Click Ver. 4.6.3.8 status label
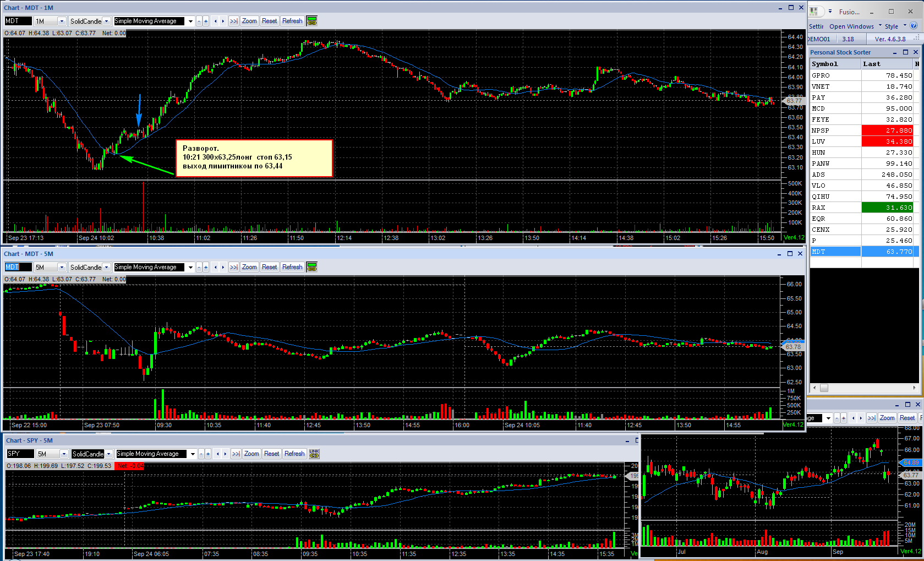 [x=890, y=39]
